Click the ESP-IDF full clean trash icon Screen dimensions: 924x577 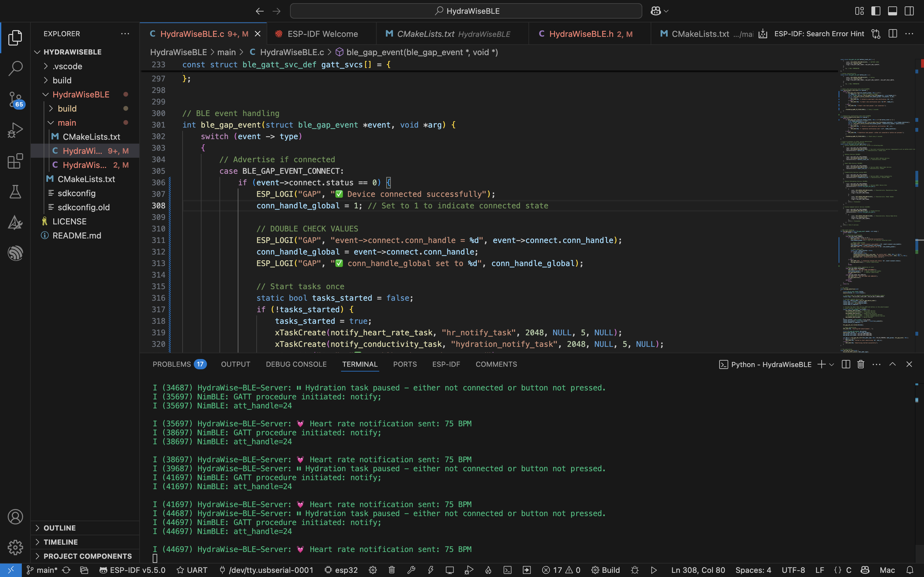click(392, 570)
